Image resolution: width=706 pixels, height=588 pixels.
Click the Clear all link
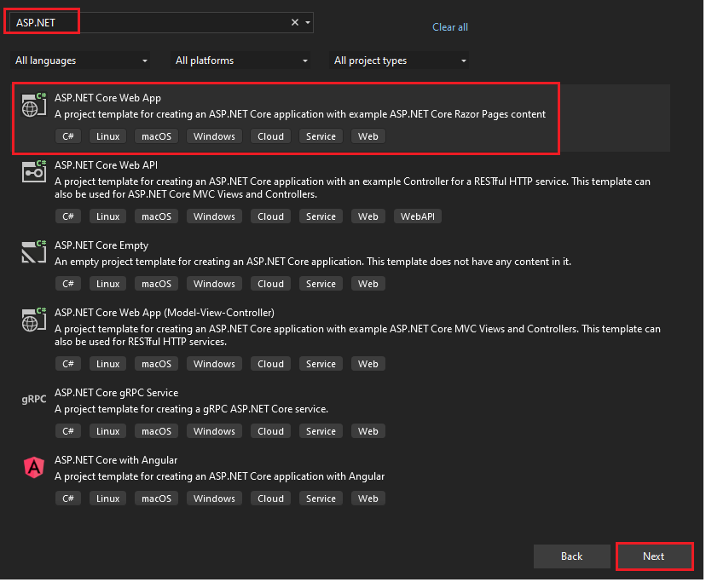pos(451,27)
